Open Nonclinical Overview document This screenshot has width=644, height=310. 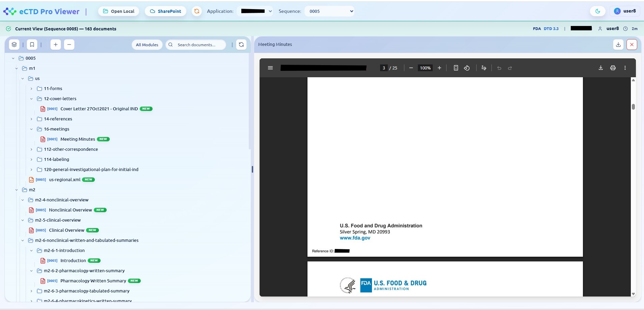tap(70, 210)
